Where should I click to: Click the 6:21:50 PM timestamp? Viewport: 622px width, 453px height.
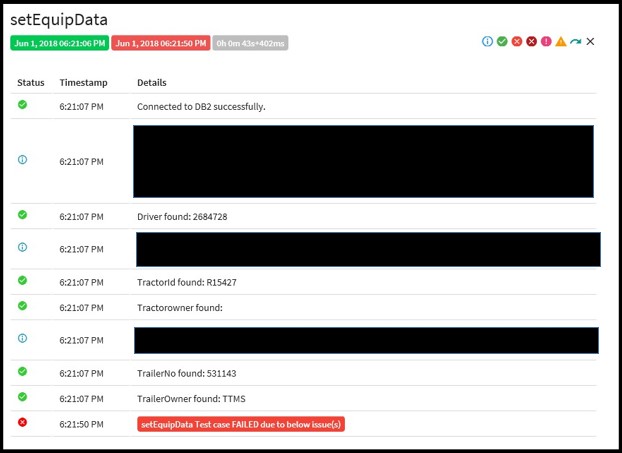[81, 424]
